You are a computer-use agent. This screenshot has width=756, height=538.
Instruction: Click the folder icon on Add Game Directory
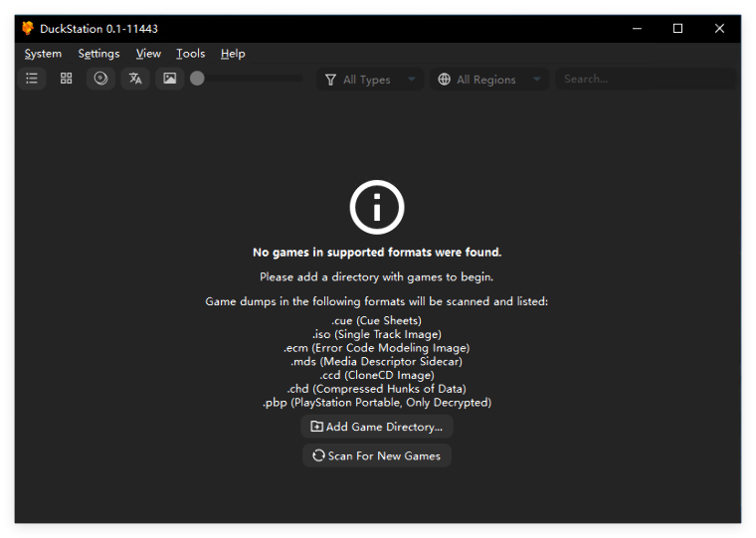tap(316, 427)
